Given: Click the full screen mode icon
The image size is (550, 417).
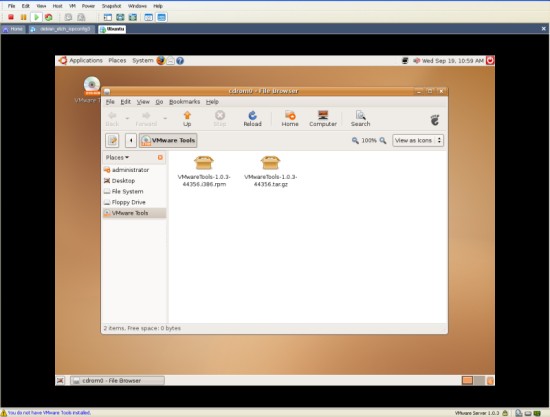Looking at the screenshot, I should click(133, 17).
